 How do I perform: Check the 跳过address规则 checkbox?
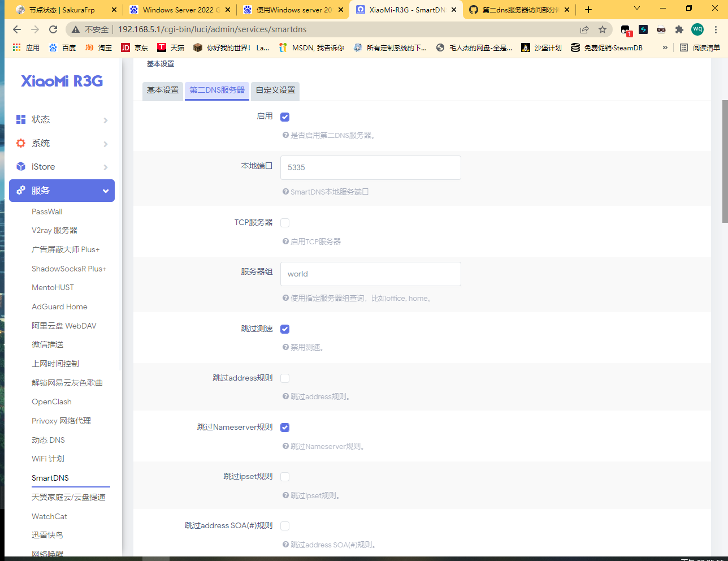pos(285,378)
